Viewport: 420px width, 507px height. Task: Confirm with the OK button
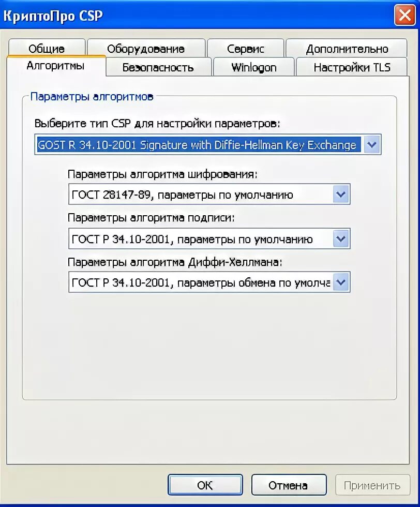[x=205, y=485]
